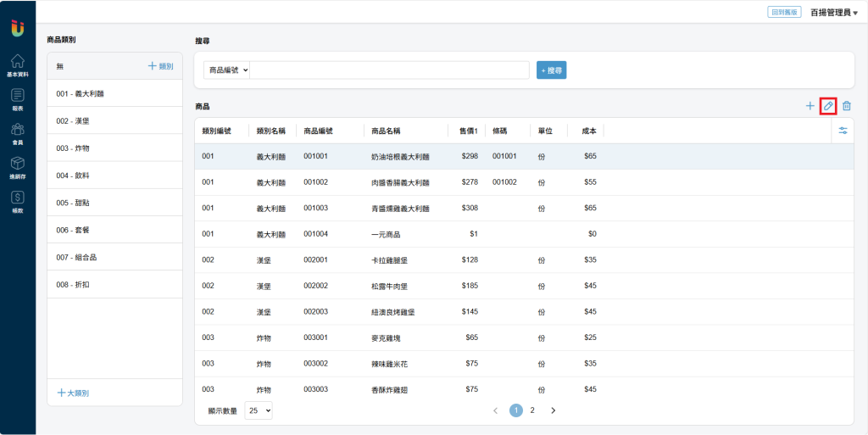
Task: Click price $145 cell
Action: pyautogui.click(x=470, y=311)
